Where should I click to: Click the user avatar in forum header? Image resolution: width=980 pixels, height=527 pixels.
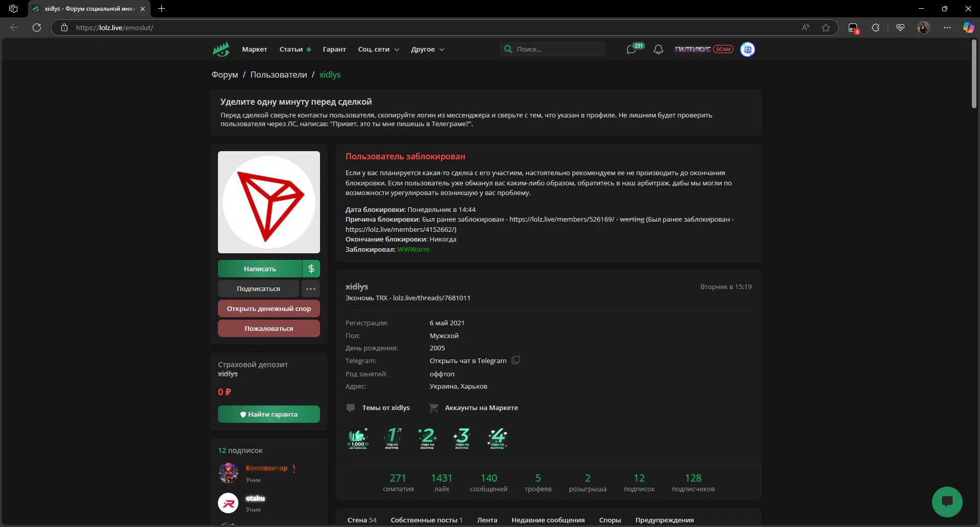(747, 50)
